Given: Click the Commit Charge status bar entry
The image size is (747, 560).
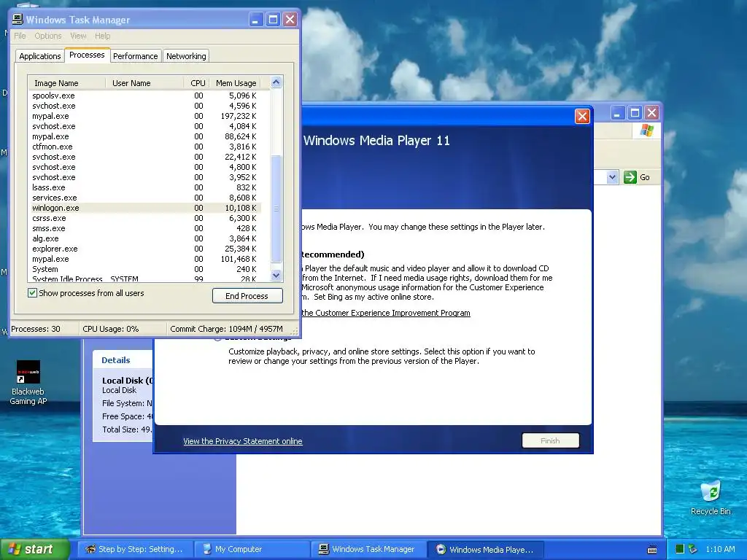Looking at the screenshot, I should click(227, 329).
